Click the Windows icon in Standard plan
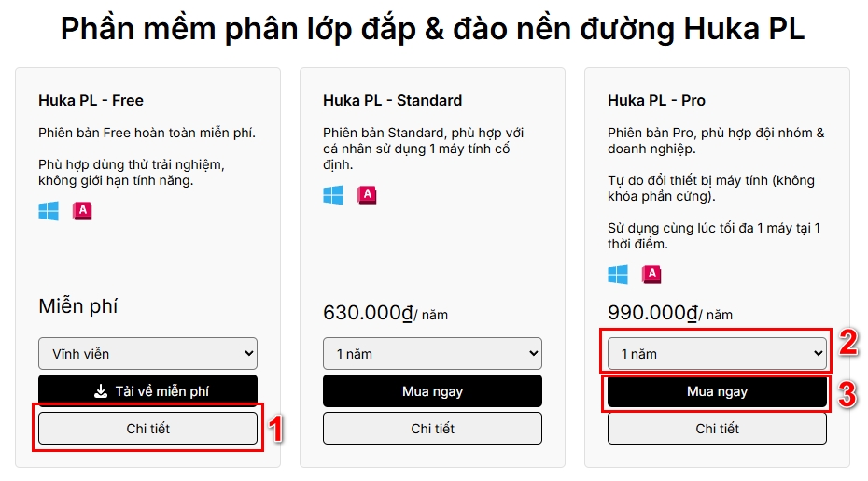This screenshot has height=481, width=868. [x=333, y=195]
